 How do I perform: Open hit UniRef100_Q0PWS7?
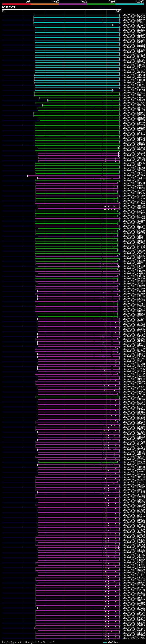click(x=133, y=67)
